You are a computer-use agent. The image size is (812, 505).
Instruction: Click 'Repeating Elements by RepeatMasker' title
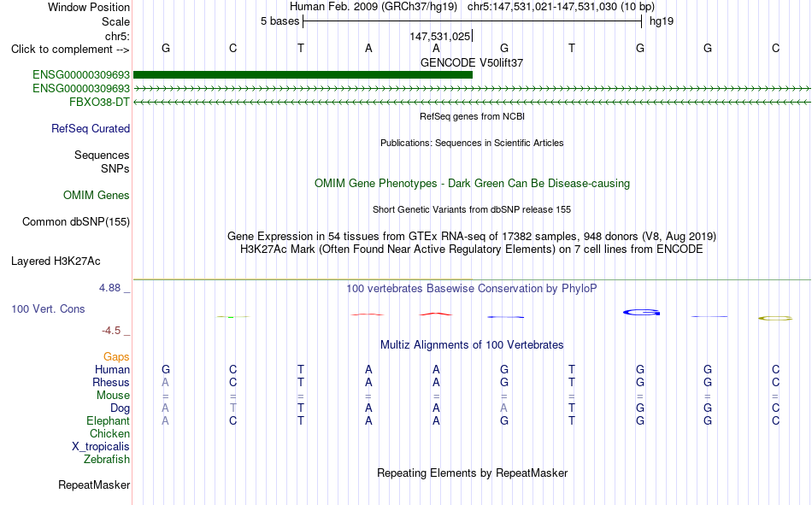472,473
